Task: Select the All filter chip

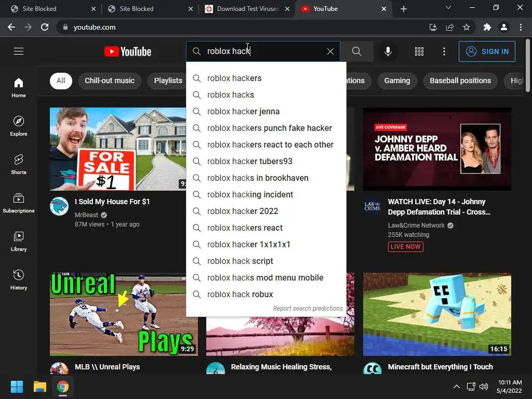Action: [x=61, y=81]
